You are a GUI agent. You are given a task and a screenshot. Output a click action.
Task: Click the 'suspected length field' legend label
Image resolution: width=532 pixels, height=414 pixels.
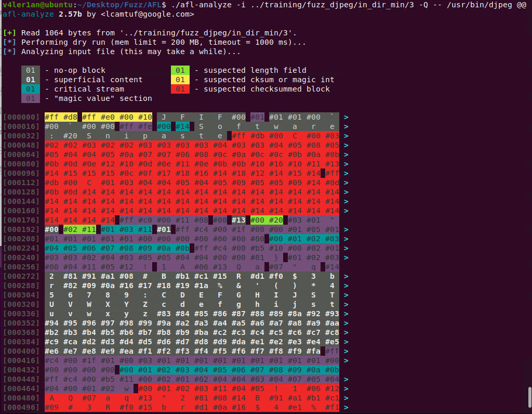click(255, 70)
